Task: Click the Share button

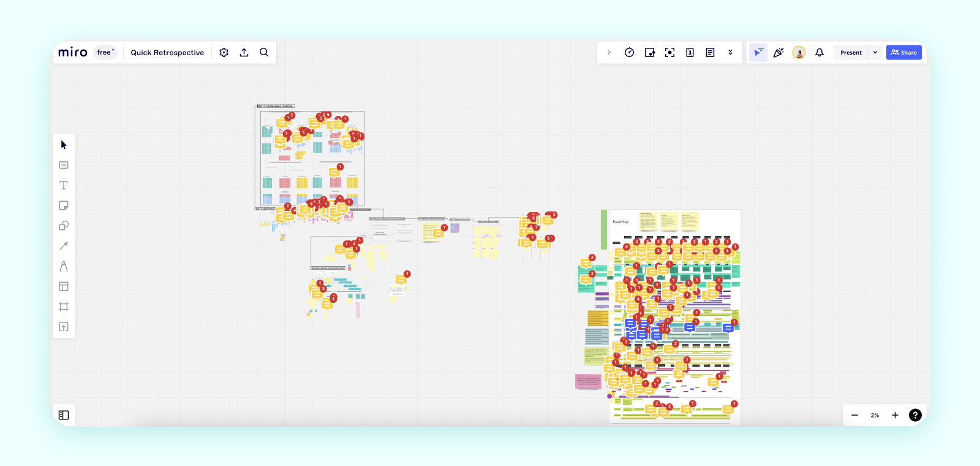Action: coord(904,53)
